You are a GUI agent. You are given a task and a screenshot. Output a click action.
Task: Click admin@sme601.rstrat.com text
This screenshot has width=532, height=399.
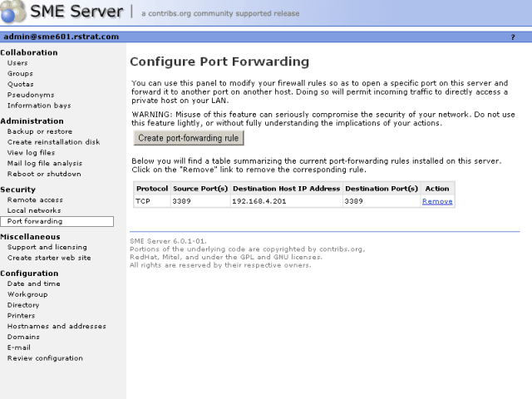61,37
